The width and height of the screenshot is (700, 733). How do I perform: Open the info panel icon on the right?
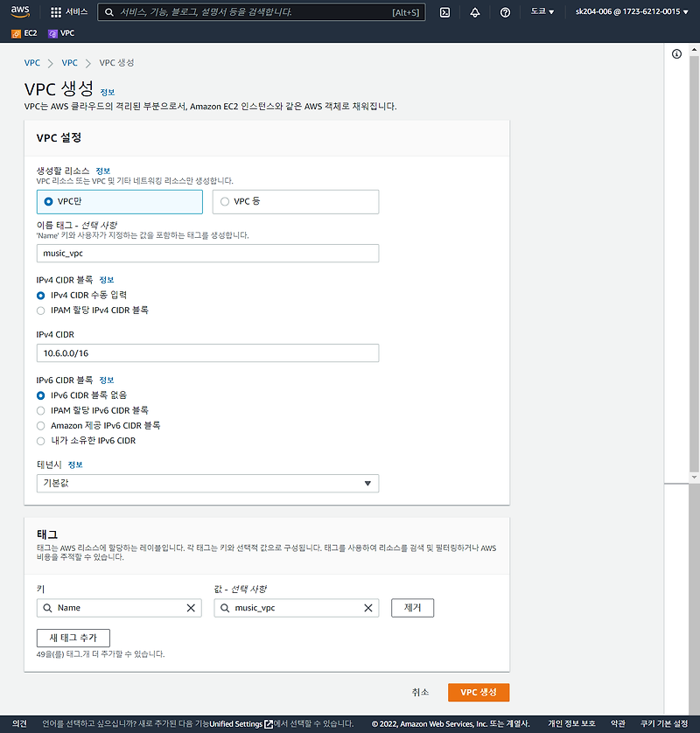click(x=676, y=54)
